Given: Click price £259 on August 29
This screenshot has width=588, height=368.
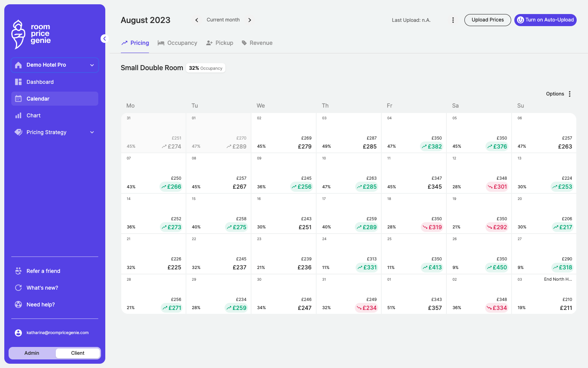Looking at the screenshot, I should point(236,308).
